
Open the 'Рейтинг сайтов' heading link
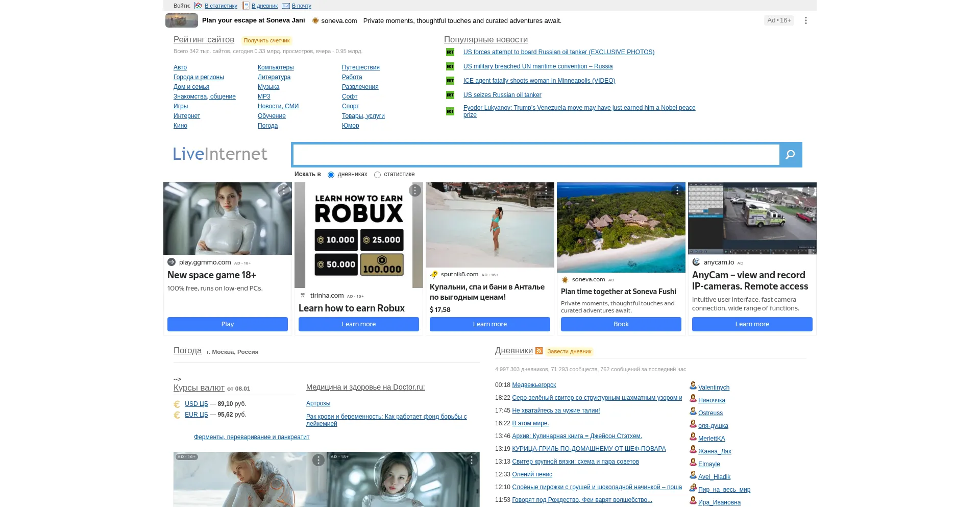pyautogui.click(x=204, y=40)
